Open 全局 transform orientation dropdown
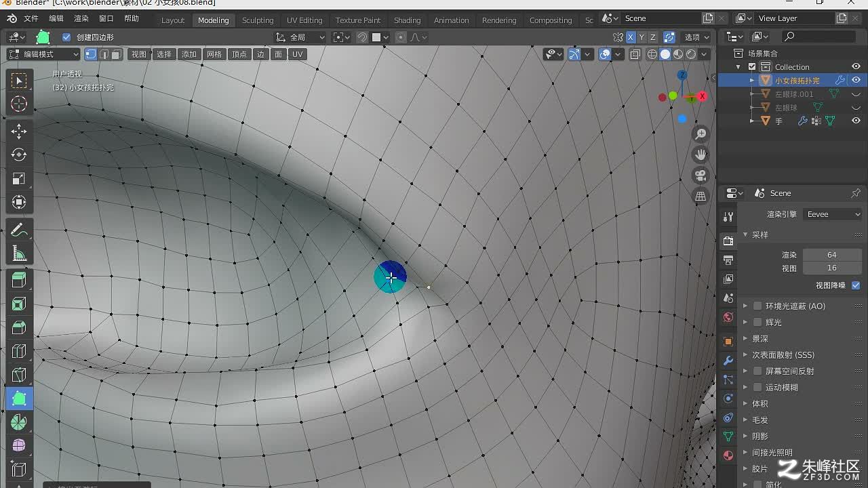868x488 pixels. [300, 37]
